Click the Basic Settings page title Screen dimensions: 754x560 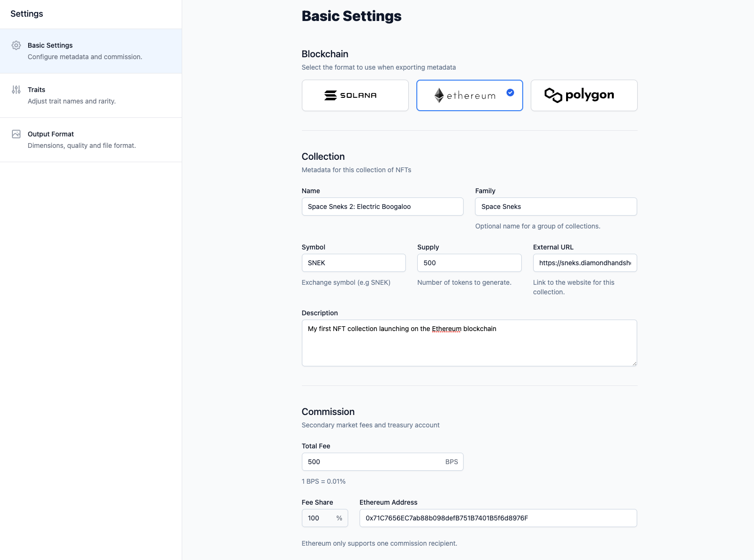pos(351,16)
